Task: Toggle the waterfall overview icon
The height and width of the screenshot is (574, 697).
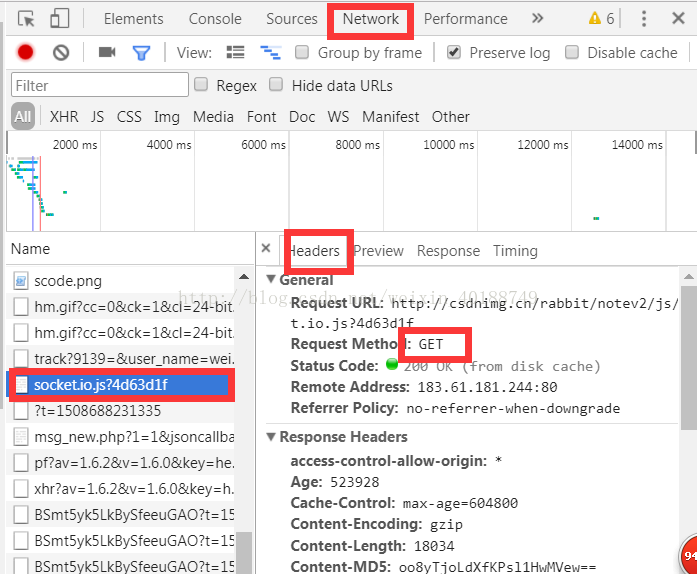Action: 270,52
